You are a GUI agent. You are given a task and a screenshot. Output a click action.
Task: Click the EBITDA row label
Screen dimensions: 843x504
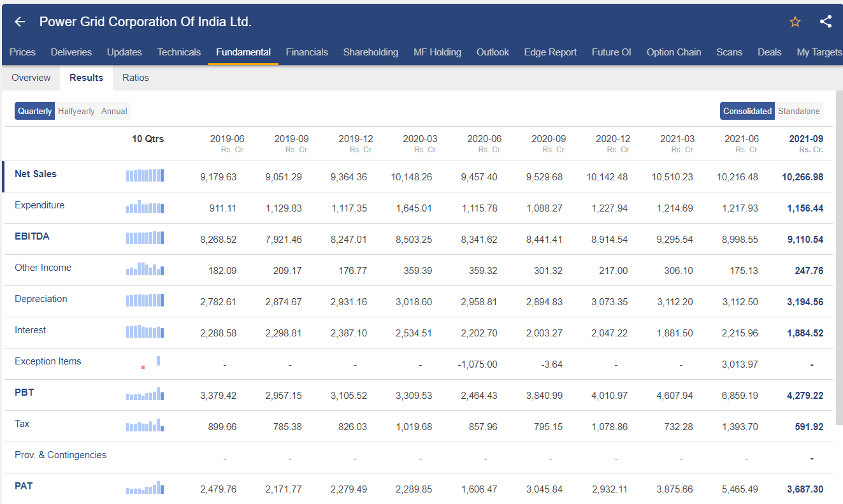click(32, 236)
